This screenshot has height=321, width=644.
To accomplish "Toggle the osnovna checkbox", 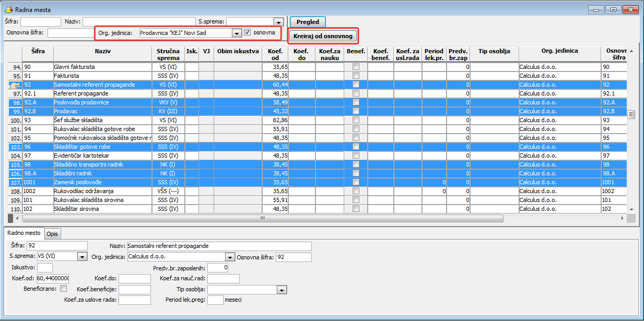I will click(248, 32).
